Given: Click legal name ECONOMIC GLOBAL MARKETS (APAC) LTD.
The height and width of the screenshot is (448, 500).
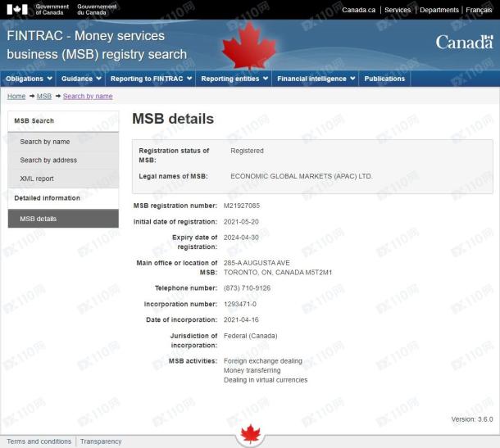Looking at the screenshot, I should pos(301,176).
